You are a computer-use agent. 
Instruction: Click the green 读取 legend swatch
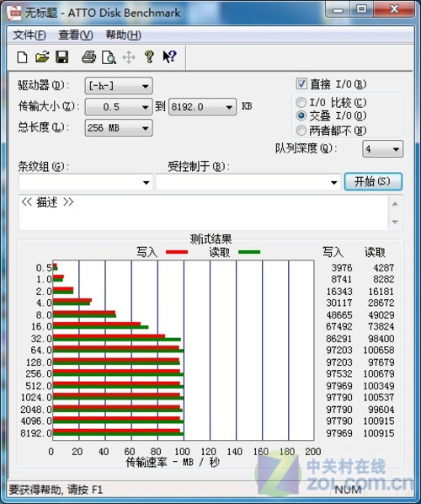249,252
